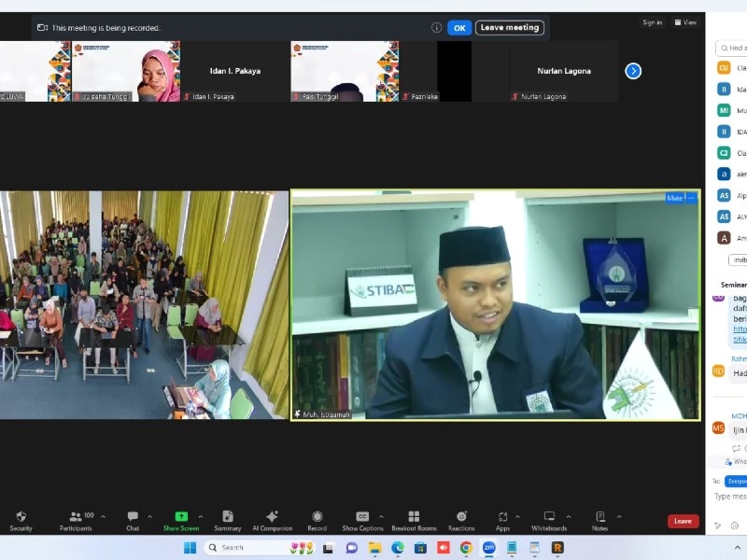
Task: Click the orange CU participant avatar
Action: [724, 67]
